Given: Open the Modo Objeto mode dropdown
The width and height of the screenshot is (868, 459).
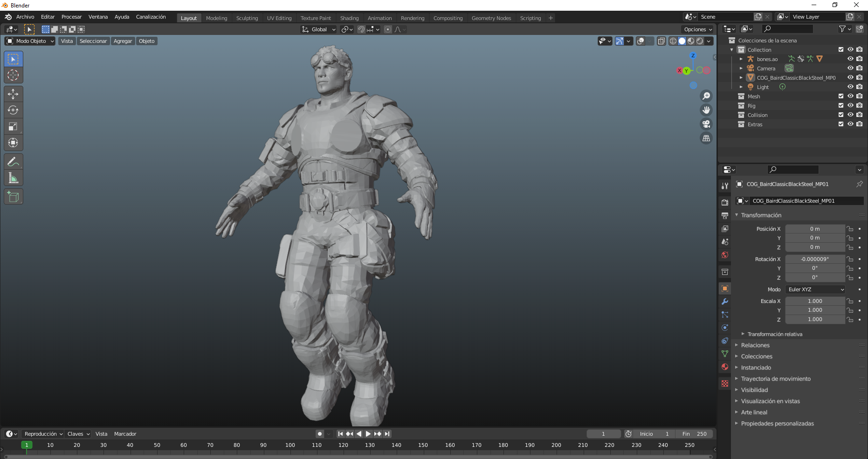Looking at the screenshot, I should coord(30,41).
